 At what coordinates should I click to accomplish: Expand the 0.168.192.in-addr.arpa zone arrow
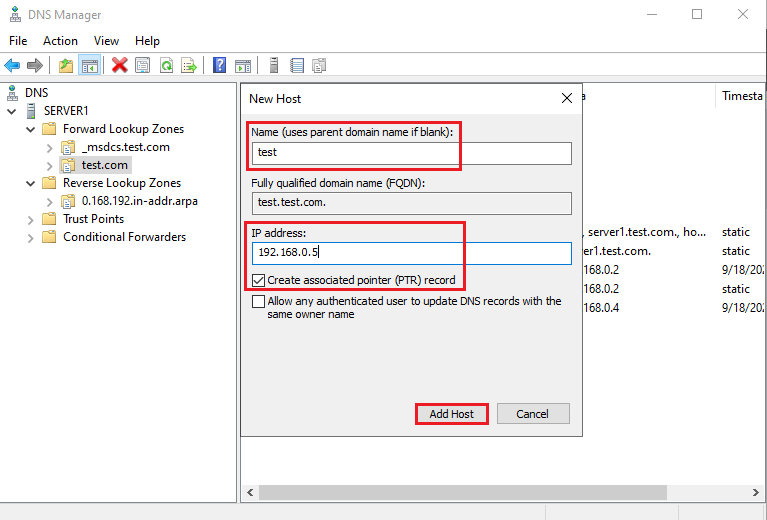50,201
